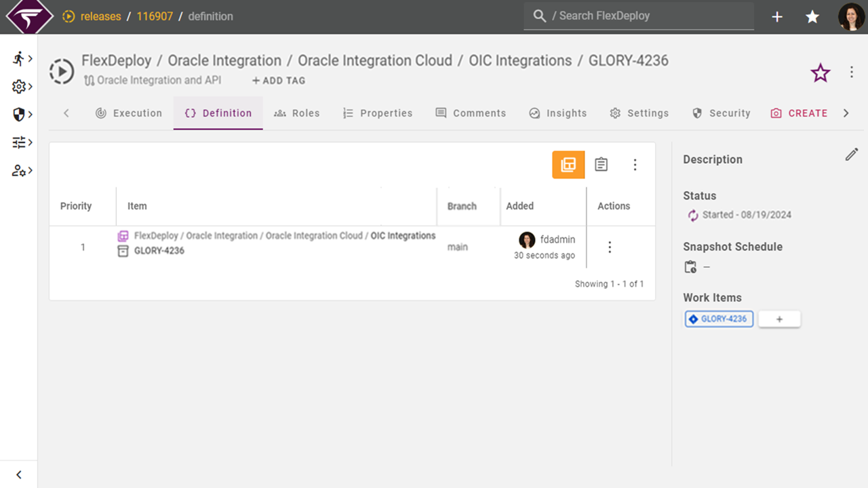The height and width of the screenshot is (488, 868).
Task: Switch to the Execution tab
Action: click(129, 113)
